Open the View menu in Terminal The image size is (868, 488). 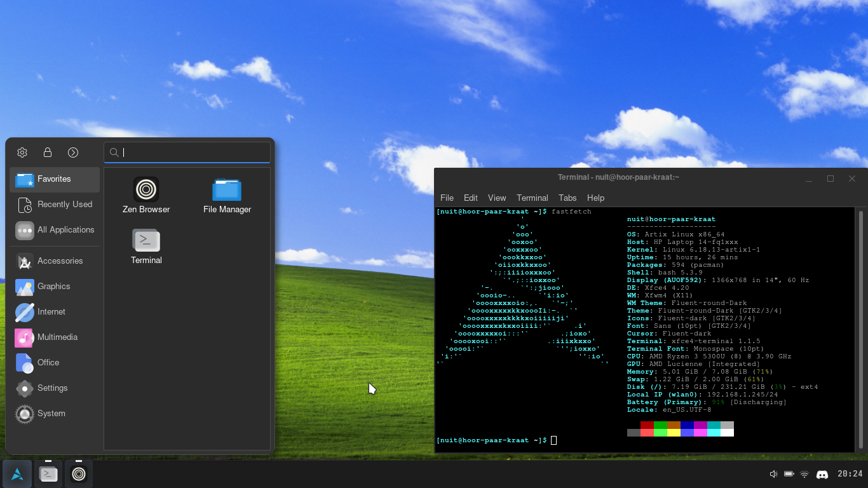[x=497, y=198]
